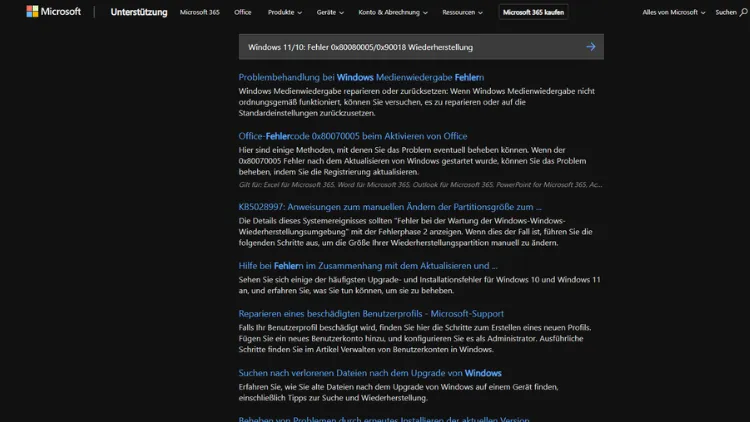Expand the Produkte dropdown
Viewport: 750px width, 422px height.
(285, 12)
